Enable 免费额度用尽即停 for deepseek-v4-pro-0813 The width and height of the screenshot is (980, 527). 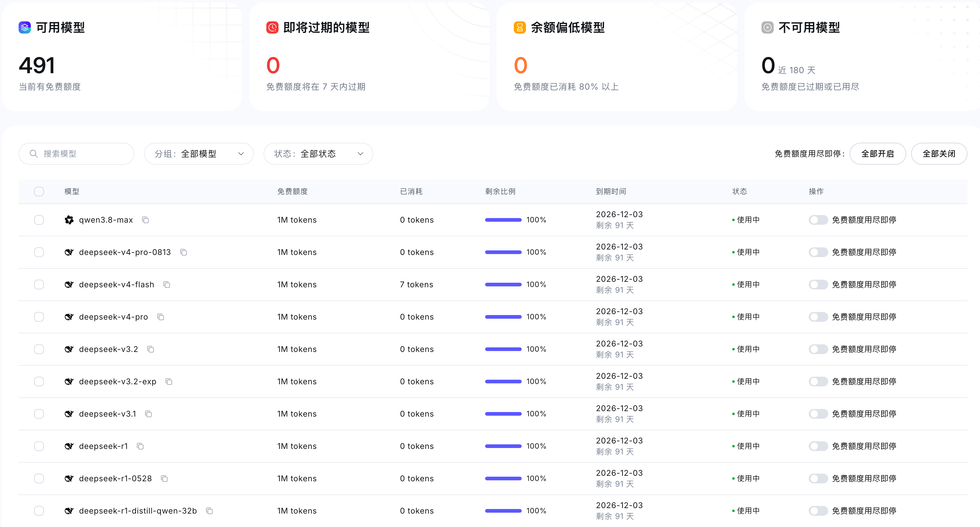[818, 253]
